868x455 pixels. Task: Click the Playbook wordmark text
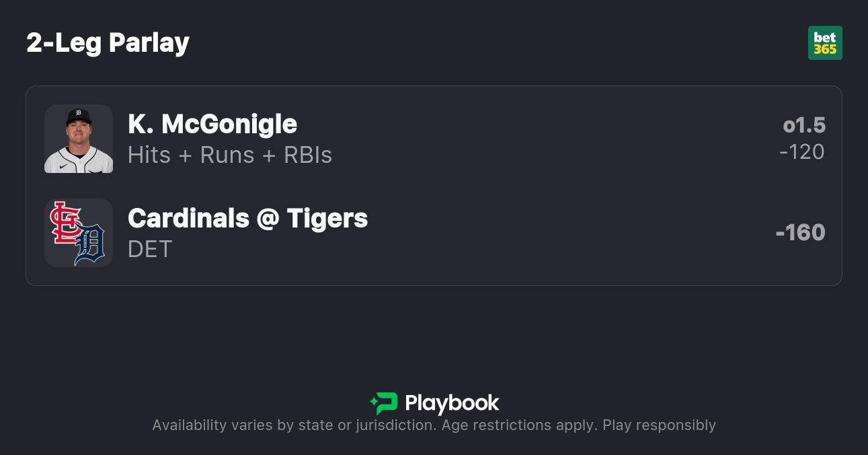(x=452, y=403)
